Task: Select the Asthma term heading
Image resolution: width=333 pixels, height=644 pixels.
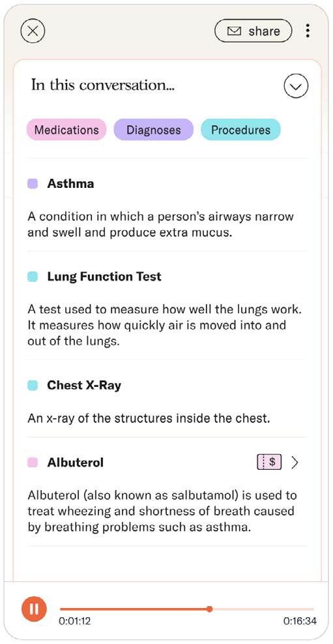Action: [x=70, y=183]
